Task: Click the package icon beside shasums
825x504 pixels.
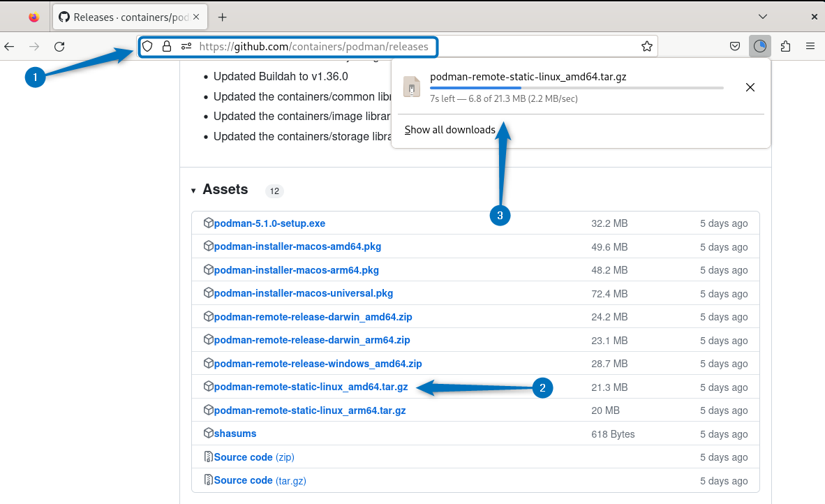Action: [x=208, y=433]
